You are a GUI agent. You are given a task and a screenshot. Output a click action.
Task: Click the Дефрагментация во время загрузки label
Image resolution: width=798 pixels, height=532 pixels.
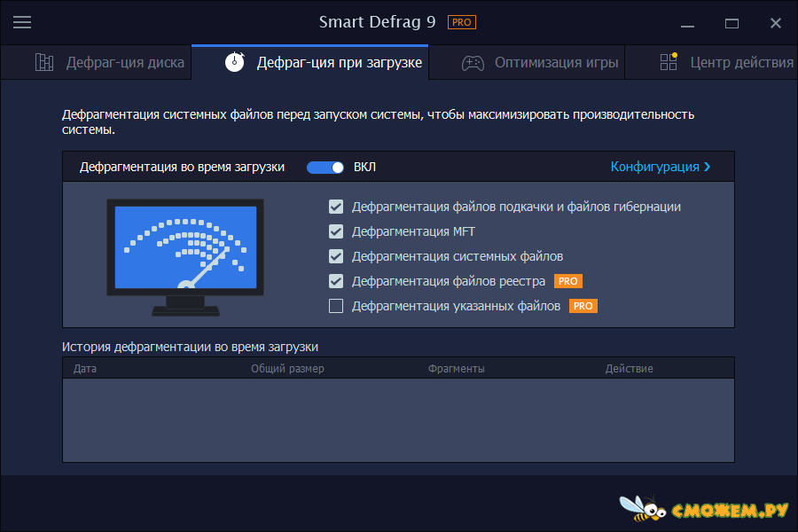(182, 167)
